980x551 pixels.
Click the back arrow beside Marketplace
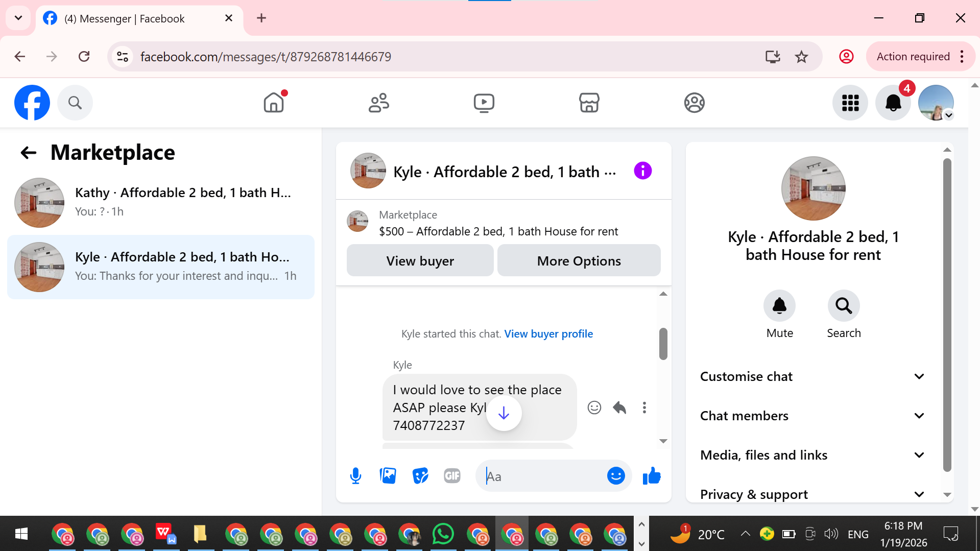click(29, 153)
